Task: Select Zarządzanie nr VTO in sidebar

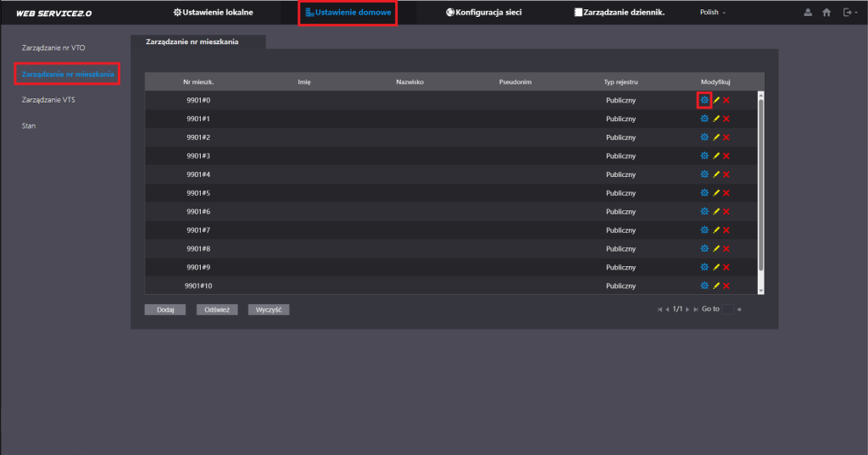Action: (x=53, y=47)
